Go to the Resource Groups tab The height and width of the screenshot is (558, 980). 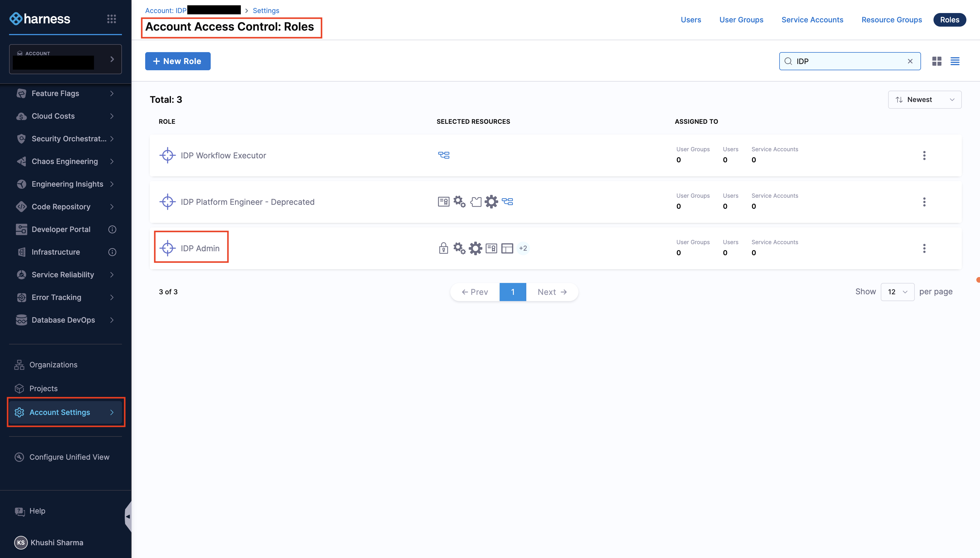pos(892,20)
